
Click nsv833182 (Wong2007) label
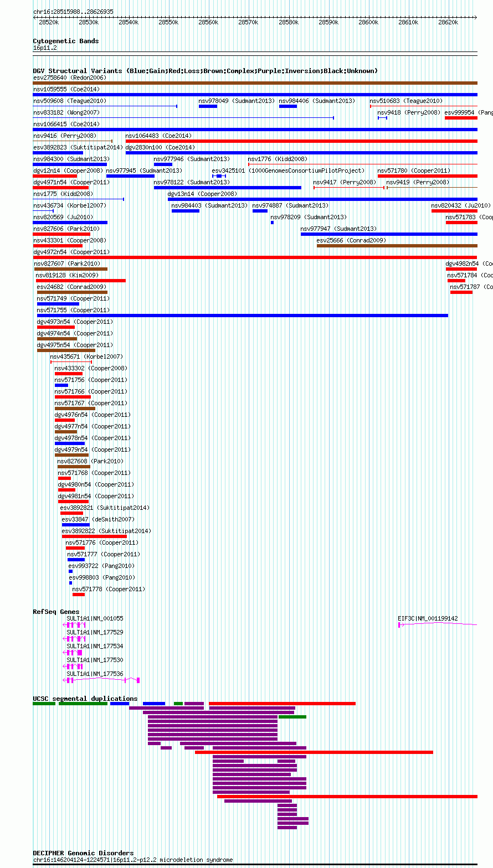click(66, 112)
